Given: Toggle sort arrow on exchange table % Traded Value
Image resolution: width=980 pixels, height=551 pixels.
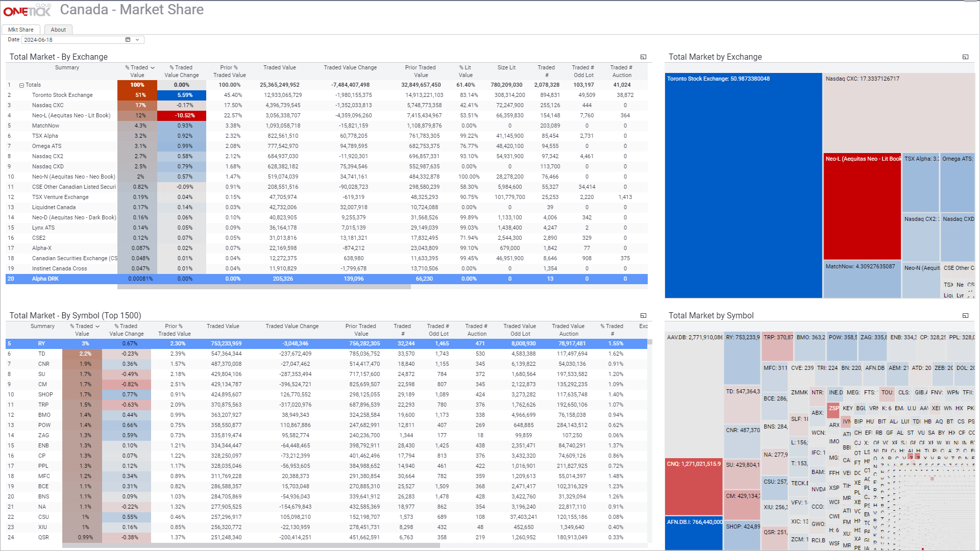Looking at the screenshot, I should click(152, 67).
